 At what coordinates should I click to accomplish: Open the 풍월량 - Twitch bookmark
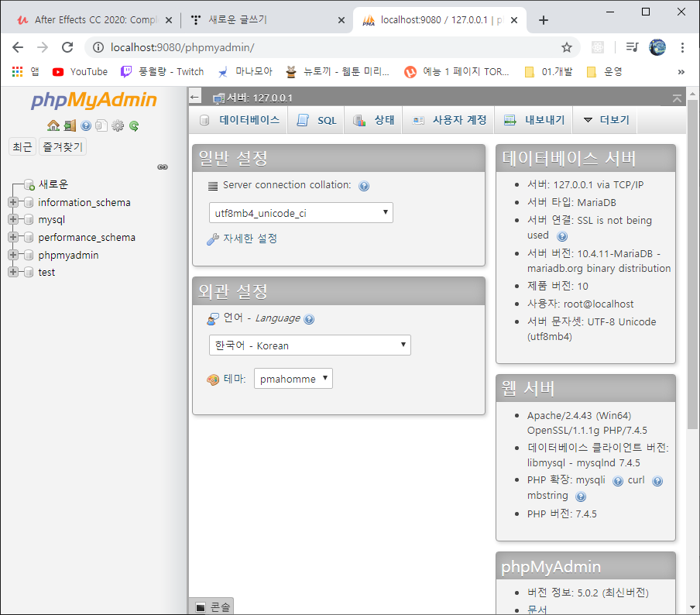(163, 72)
